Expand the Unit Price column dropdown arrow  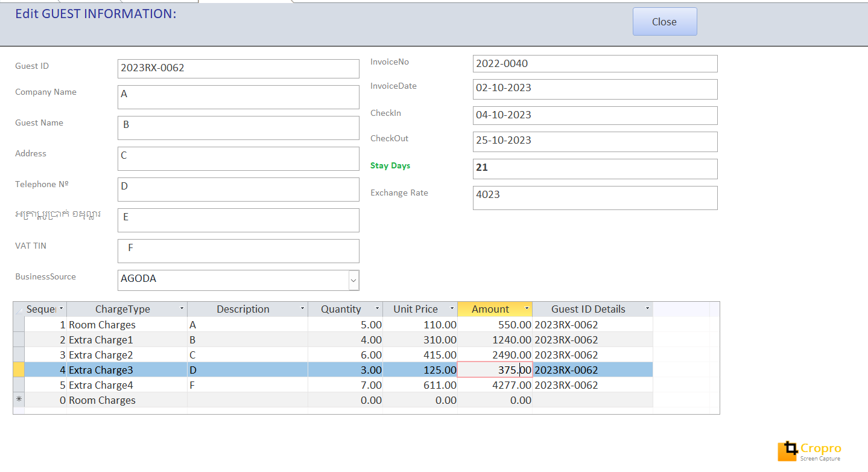pos(452,309)
